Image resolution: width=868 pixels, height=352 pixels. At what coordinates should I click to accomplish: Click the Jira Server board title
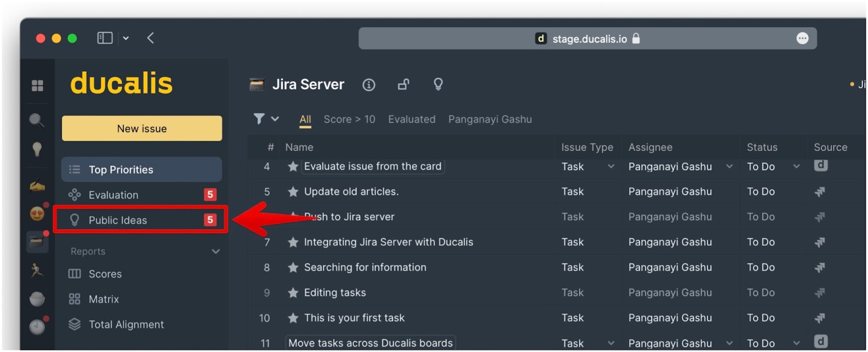coord(308,85)
